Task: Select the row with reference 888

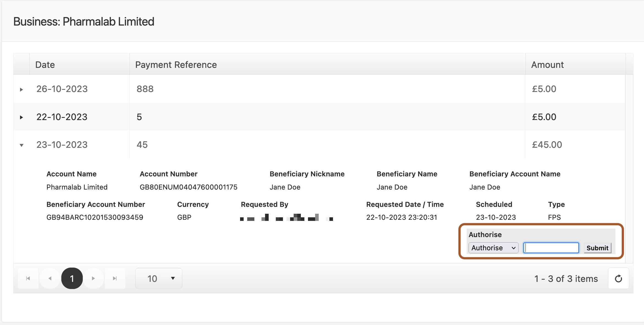Action: [145, 89]
